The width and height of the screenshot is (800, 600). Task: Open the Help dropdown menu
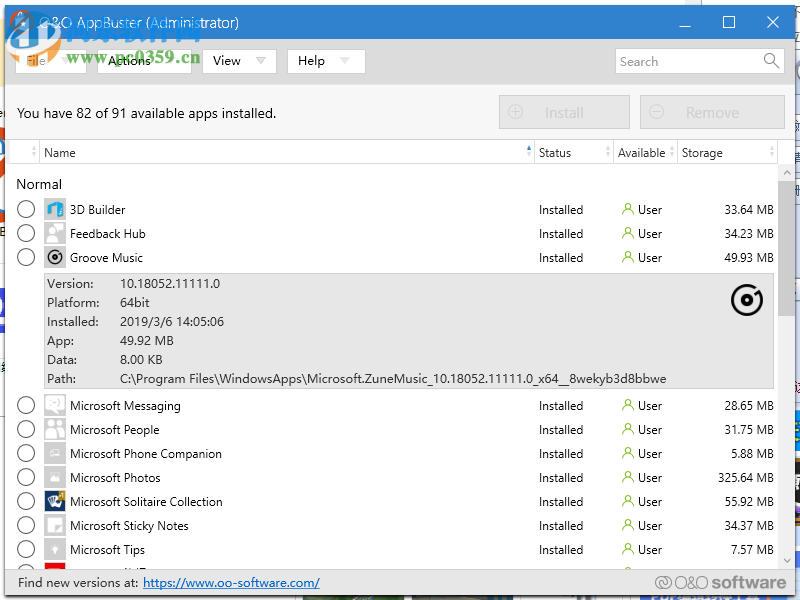(x=325, y=61)
